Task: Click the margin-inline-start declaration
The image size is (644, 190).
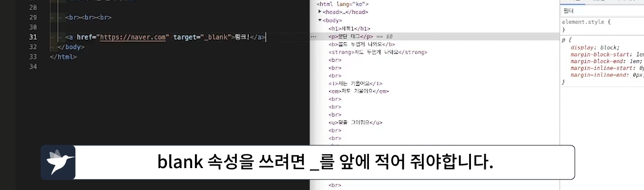Action: [x=607, y=68]
